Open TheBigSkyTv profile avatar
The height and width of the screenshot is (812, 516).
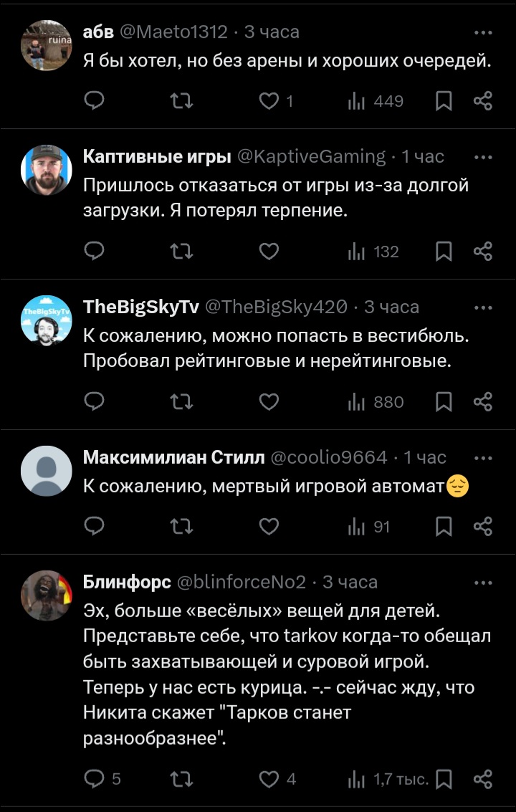pyautogui.click(x=47, y=320)
